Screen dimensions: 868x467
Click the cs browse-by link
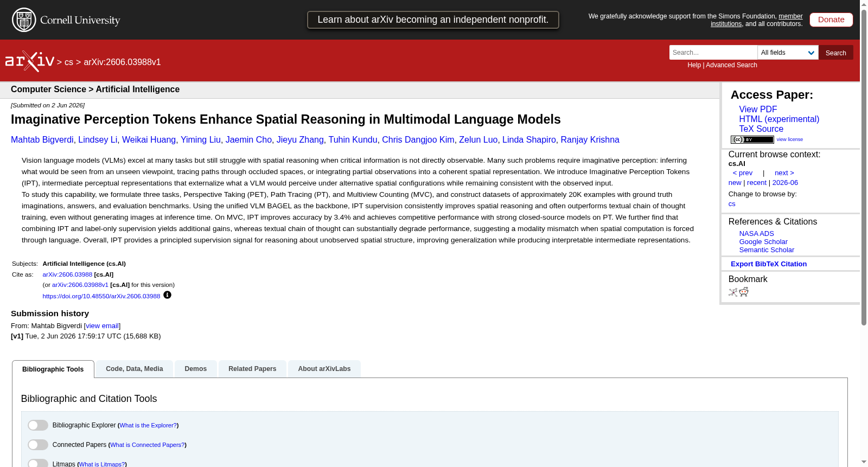[732, 204]
